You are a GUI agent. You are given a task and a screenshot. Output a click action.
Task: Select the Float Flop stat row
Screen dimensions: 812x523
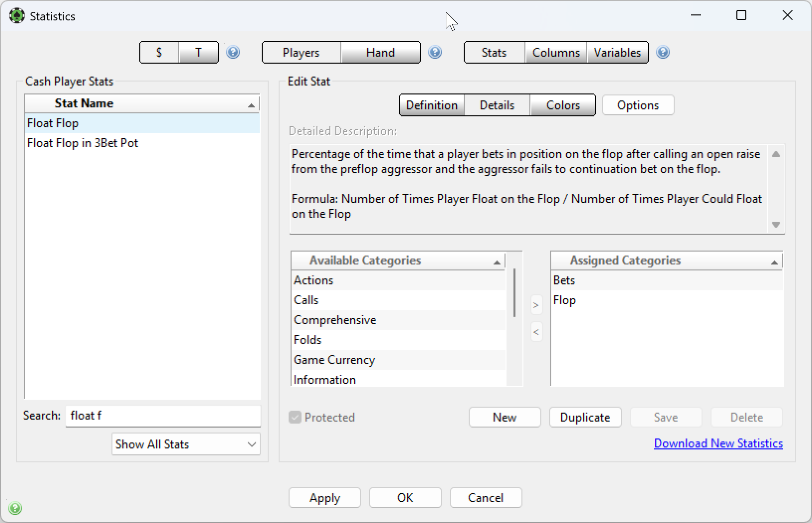pyautogui.click(x=142, y=123)
